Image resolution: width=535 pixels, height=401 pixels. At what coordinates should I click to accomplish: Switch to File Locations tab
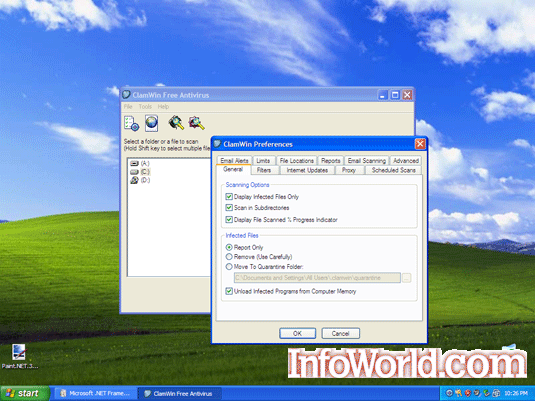click(296, 160)
